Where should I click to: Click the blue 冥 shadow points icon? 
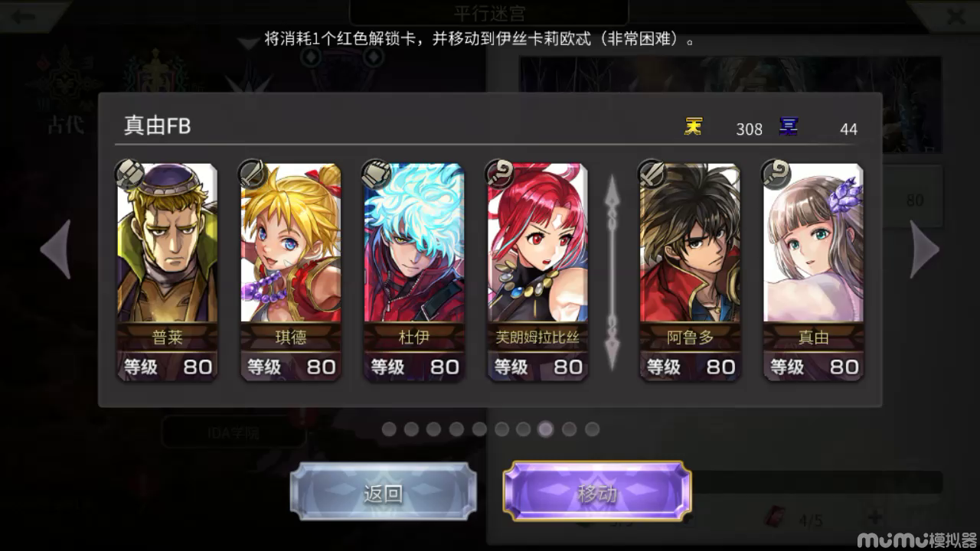[789, 126]
